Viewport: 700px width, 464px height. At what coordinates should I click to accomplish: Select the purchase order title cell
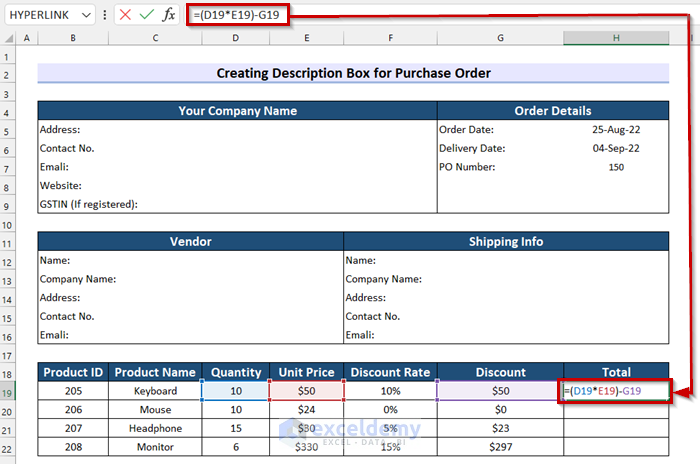point(353,73)
